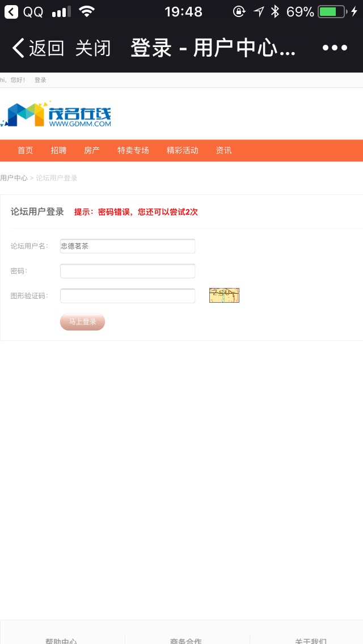Viewport: 363px width, 644px height.
Task: Open the 房产 navigation tab
Action: (92, 150)
